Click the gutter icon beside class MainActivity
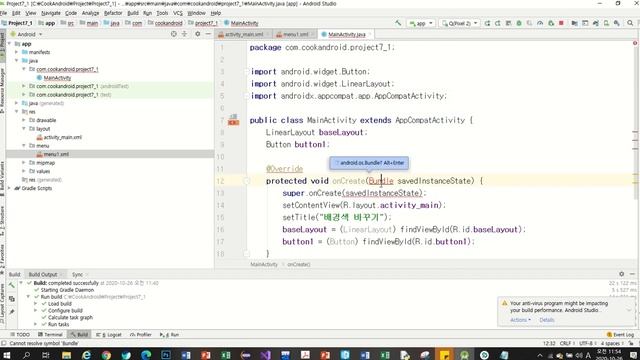640x360 pixels. [233, 120]
